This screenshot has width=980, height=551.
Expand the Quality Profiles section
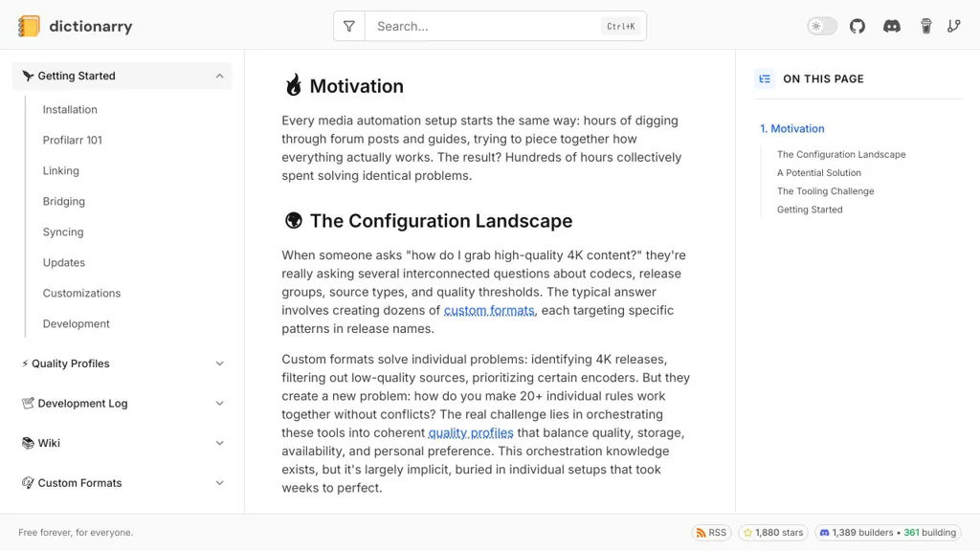tap(219, 364)
